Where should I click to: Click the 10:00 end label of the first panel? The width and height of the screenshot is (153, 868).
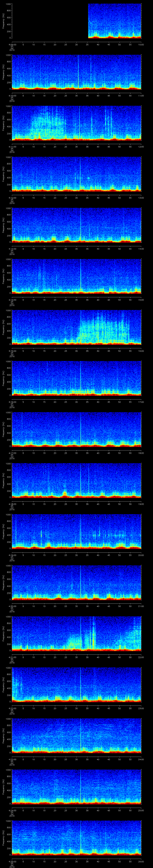click(x=141, y=44)
